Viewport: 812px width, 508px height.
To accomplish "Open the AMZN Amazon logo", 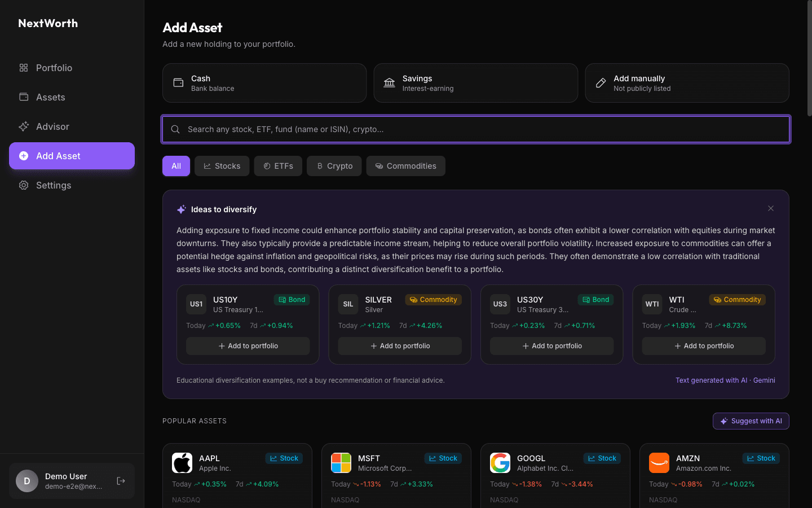I will [x=659, y=463].
